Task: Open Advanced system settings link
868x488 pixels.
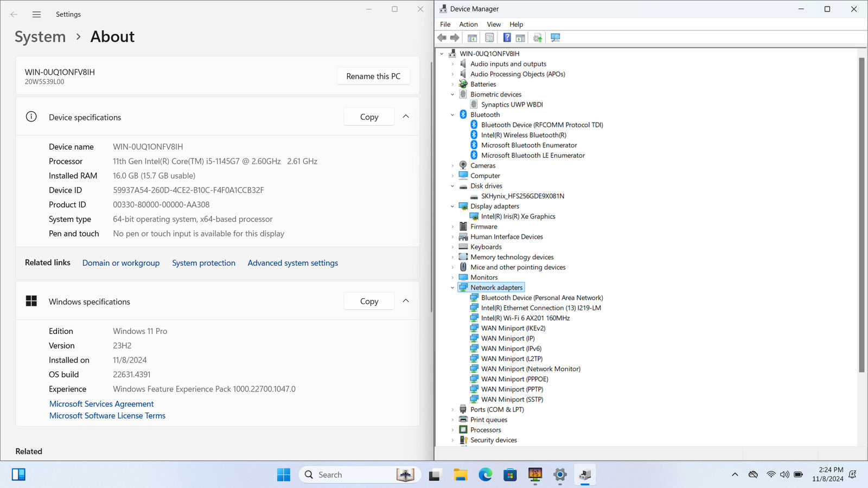Action: click(x=292, y=263)
